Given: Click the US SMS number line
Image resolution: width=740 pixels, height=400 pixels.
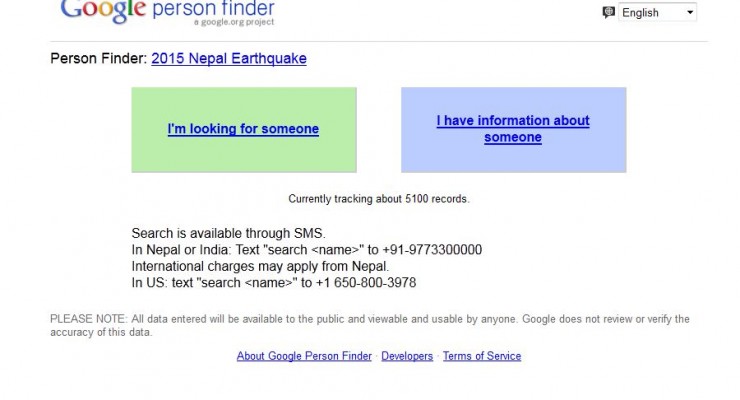Looking at the screenshot, I should click(274, 282).
